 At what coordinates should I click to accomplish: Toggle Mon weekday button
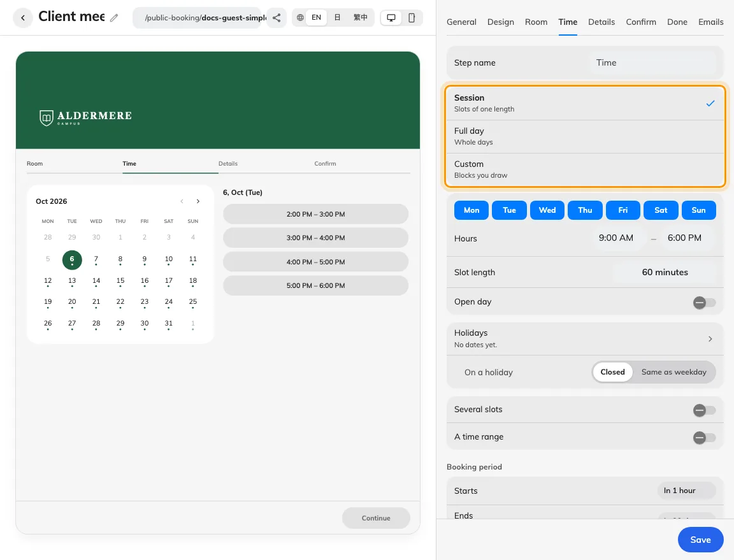pyautogui.click(x=471, y=210)
